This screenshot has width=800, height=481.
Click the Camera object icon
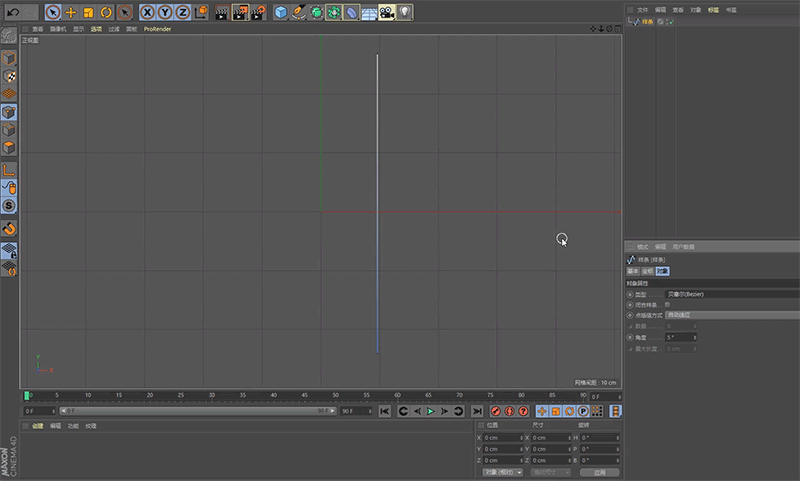386,12
